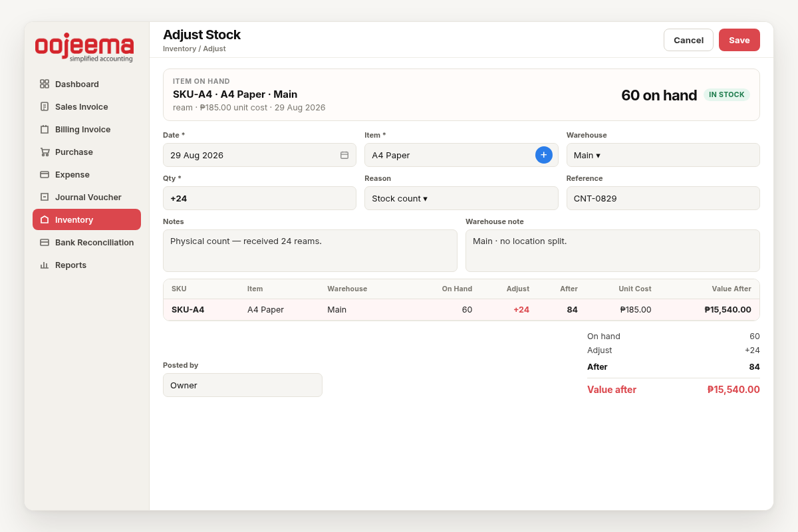This screenshot has width=798, height=532.
Task: Click the Expense card icon
Action: [x=45, y=174]
